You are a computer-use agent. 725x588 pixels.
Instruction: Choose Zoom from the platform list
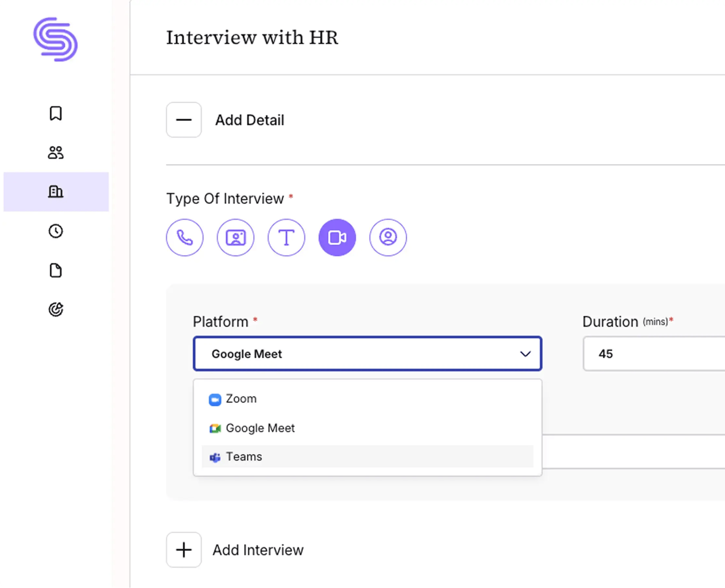(368, 399)
